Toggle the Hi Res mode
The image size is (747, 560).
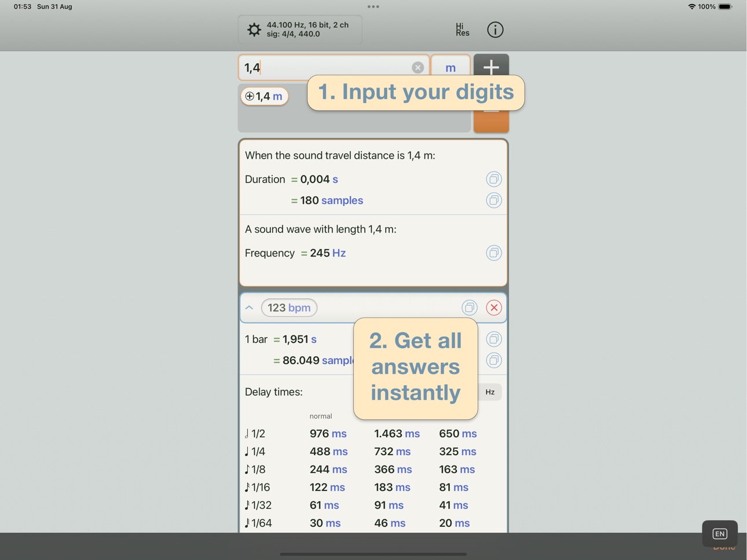462,30
